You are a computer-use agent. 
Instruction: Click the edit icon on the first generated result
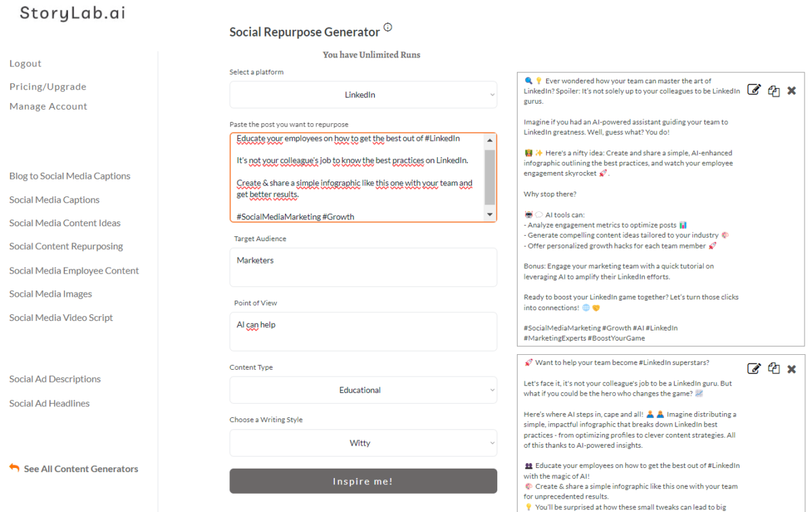(754, 89)
